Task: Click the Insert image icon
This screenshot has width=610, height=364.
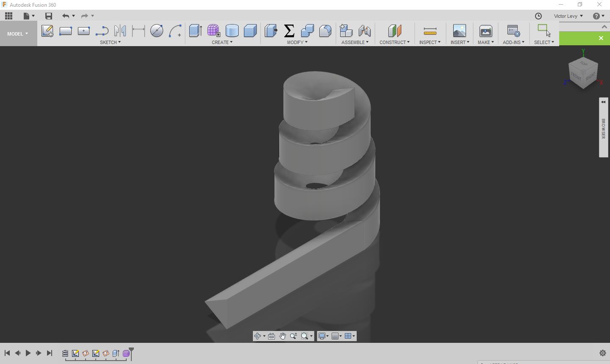Action: (459, 30)
